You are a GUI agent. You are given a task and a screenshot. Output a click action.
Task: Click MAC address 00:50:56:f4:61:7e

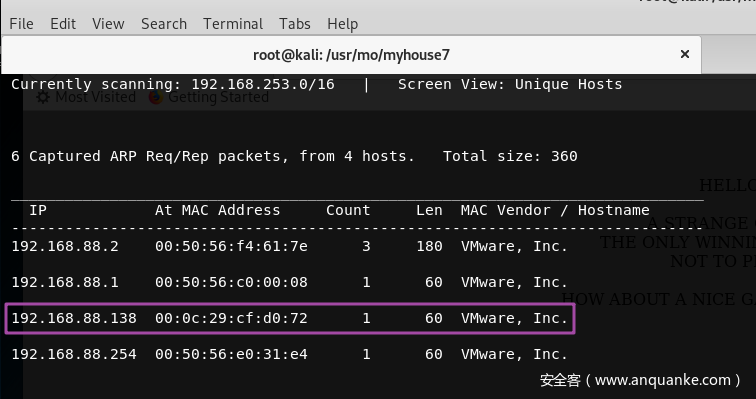231,246
